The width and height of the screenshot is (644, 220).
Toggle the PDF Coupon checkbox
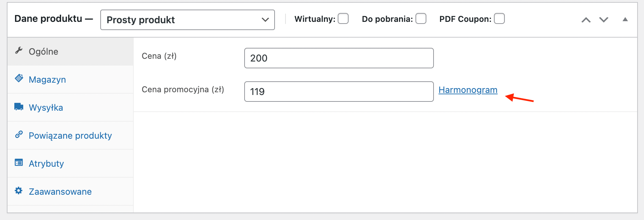point(499,18)
